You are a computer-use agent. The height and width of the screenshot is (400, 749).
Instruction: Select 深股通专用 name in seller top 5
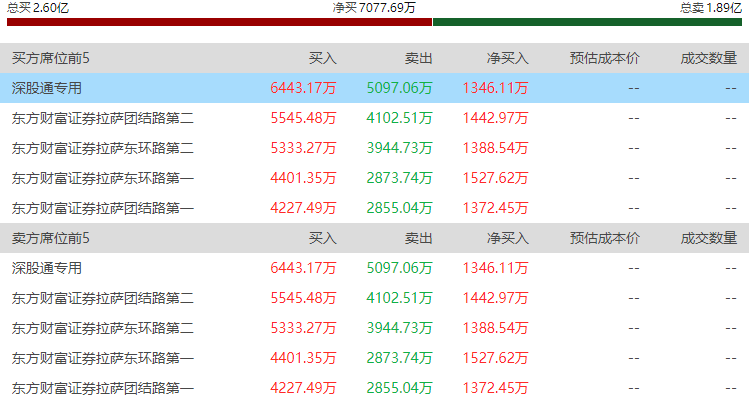pyautogui.click(x=47, y=268)
